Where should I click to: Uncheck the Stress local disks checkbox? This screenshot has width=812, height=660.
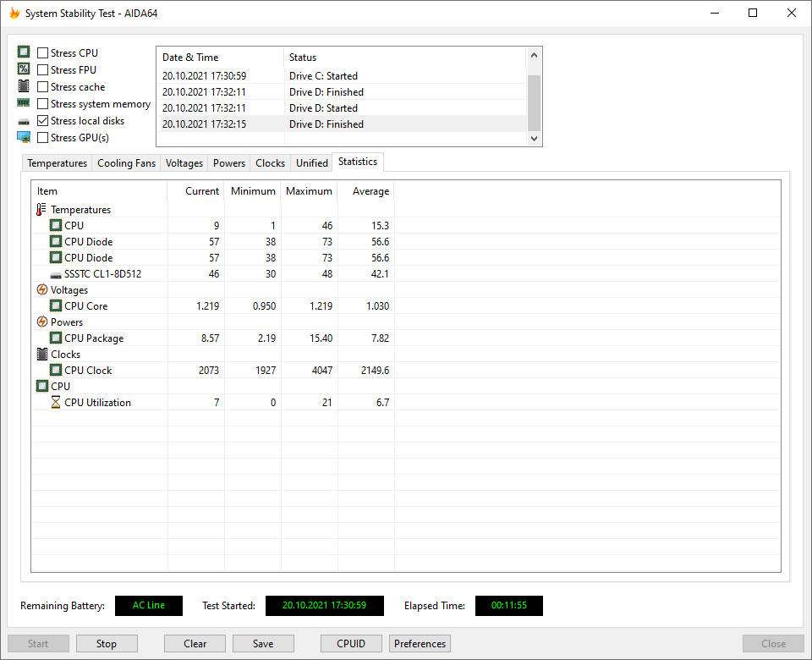click(43, 121)
